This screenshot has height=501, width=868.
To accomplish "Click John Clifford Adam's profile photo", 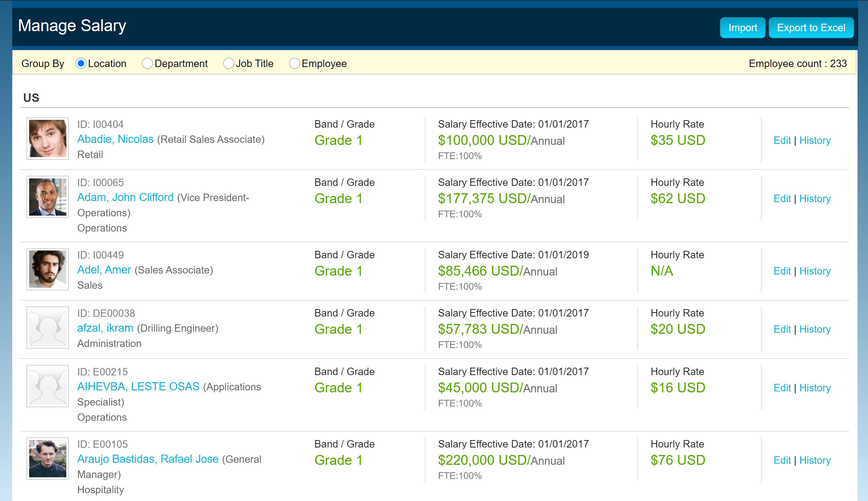I will click(47, 197).
